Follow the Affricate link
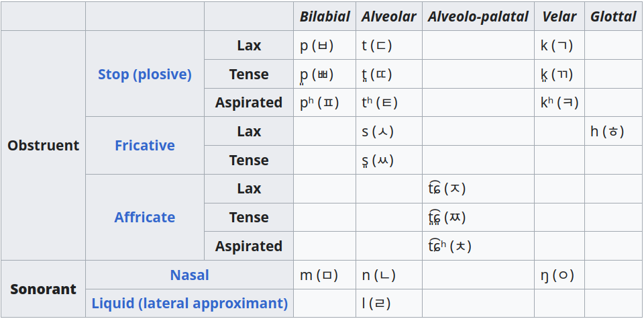The image size is (644, 319). pos(145,217)
